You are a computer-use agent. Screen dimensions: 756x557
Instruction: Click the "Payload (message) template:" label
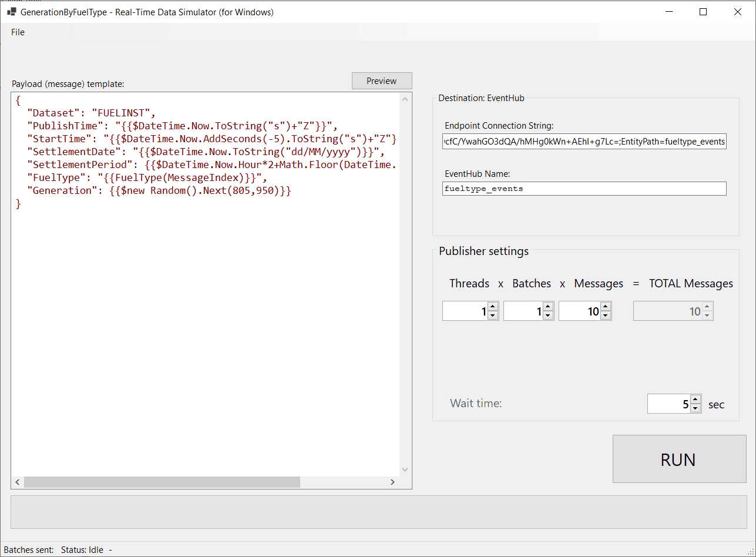tap(68, 84)
